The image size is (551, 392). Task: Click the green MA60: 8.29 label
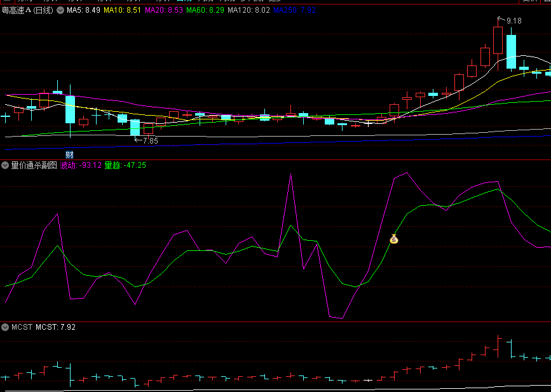click(205, 10)
